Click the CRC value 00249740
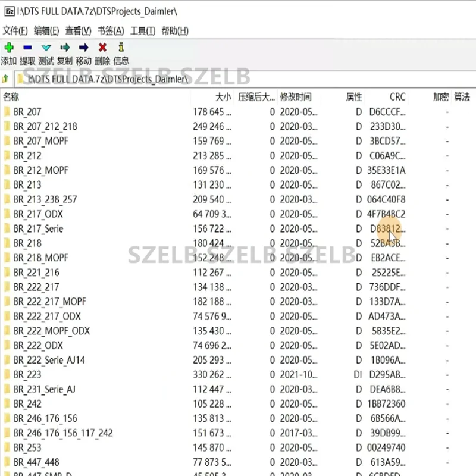This screenshot has width=476, height=476. tap(386, 448)
